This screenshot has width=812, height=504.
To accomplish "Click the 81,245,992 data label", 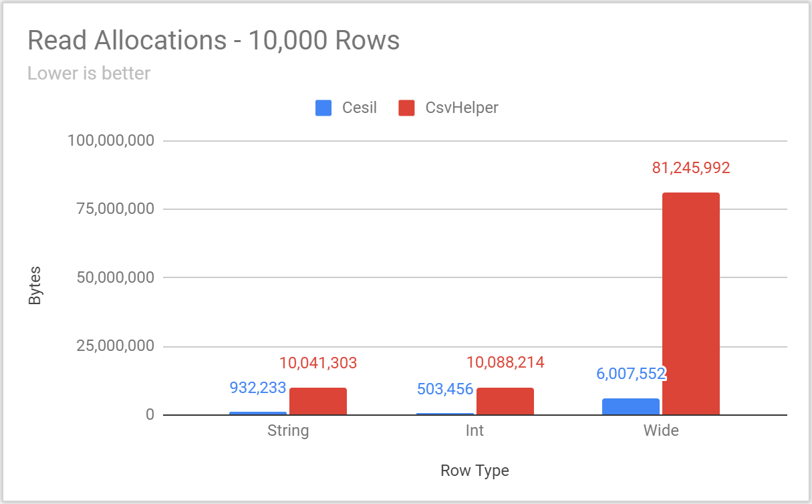I will [691, 168].
